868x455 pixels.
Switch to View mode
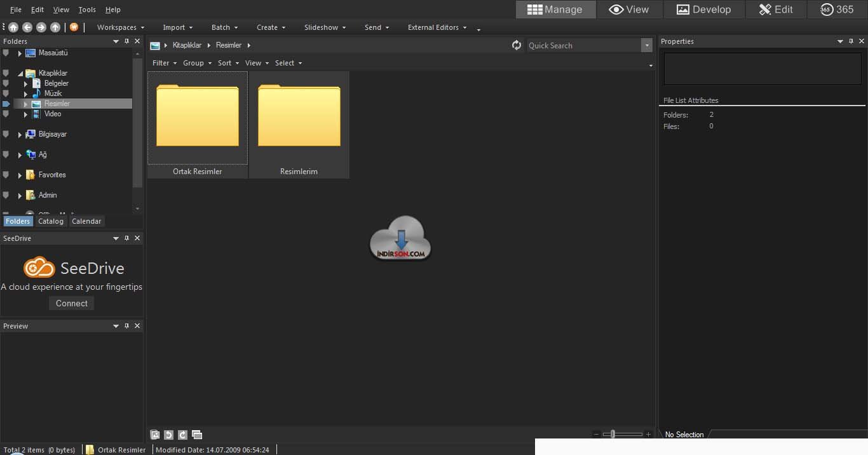tap(629, 10)
